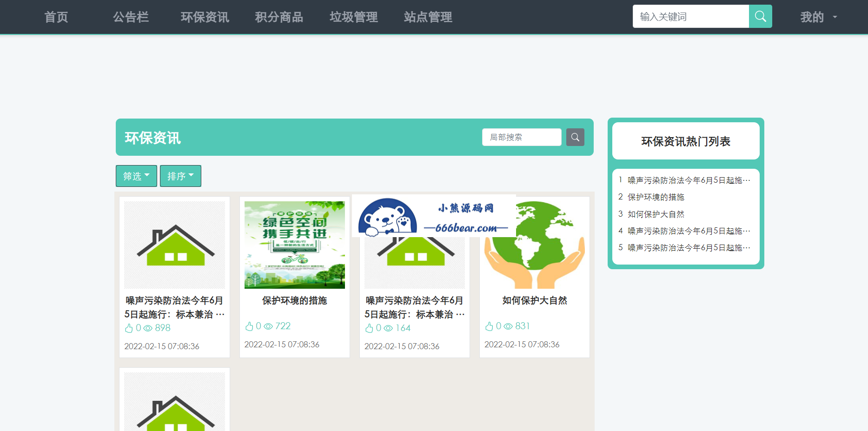Open house thumbnail of the 898-views article
This screenshot has height=431, width=868.
(x=174, y=245)
